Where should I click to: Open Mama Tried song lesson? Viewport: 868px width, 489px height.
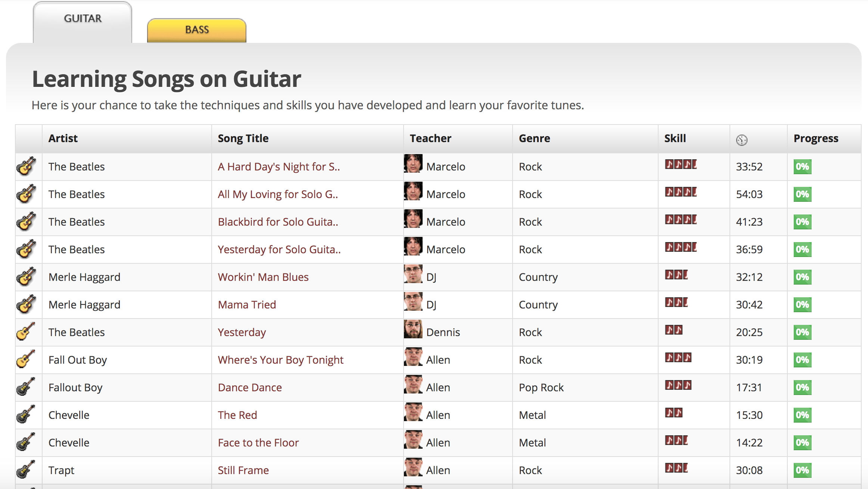(x=247, y=305)
